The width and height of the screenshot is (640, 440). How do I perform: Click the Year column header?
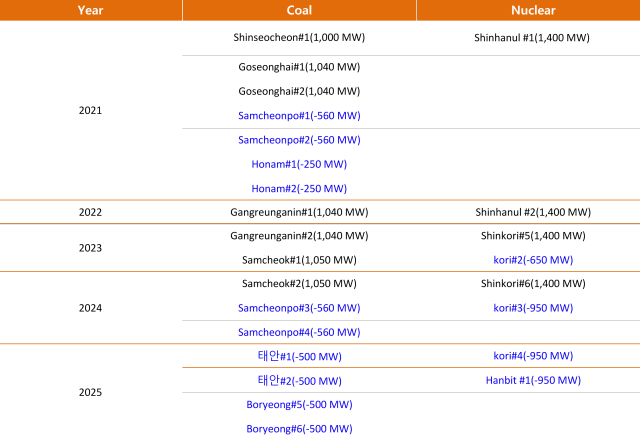click(91, 10)
